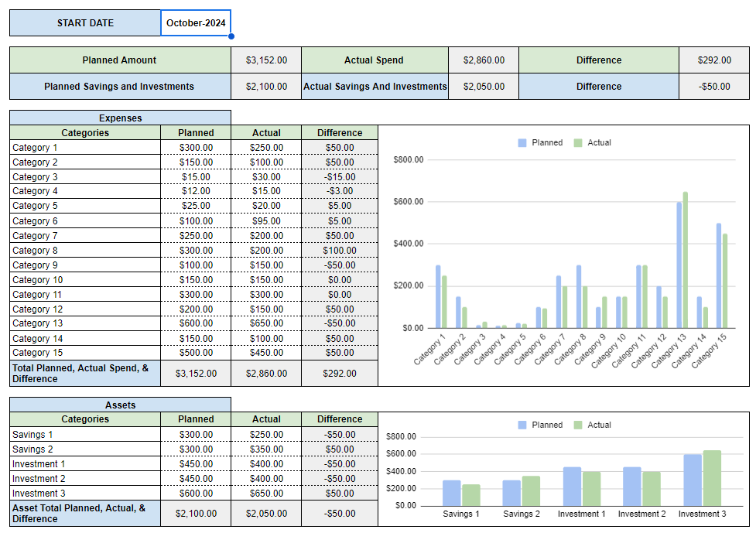Edit the October-2024 start date field

pyautogui.click(x=195, y=22)
